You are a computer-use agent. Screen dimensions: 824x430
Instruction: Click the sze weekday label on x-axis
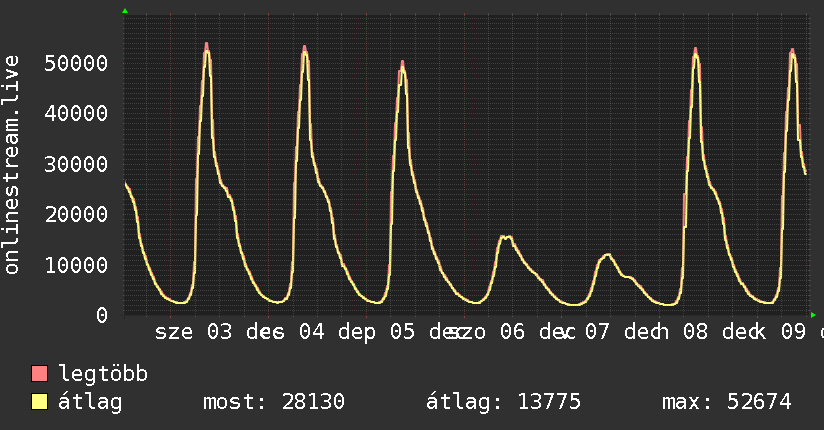pos(174,333)
